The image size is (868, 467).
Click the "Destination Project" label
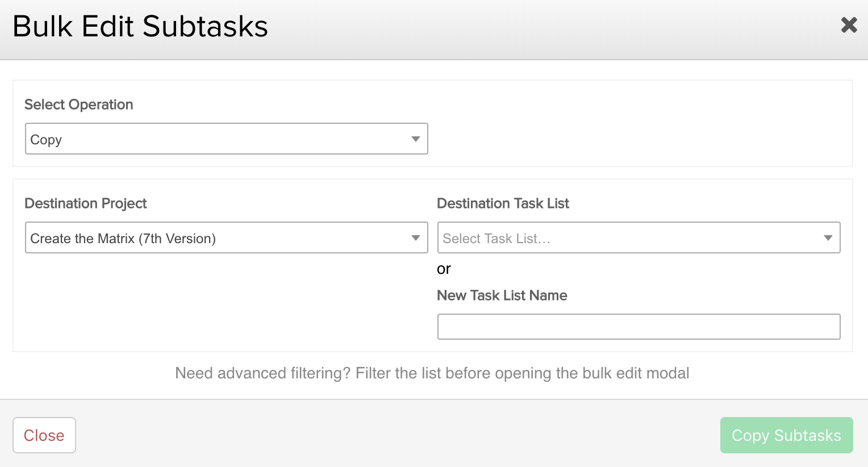click(86, 203)
